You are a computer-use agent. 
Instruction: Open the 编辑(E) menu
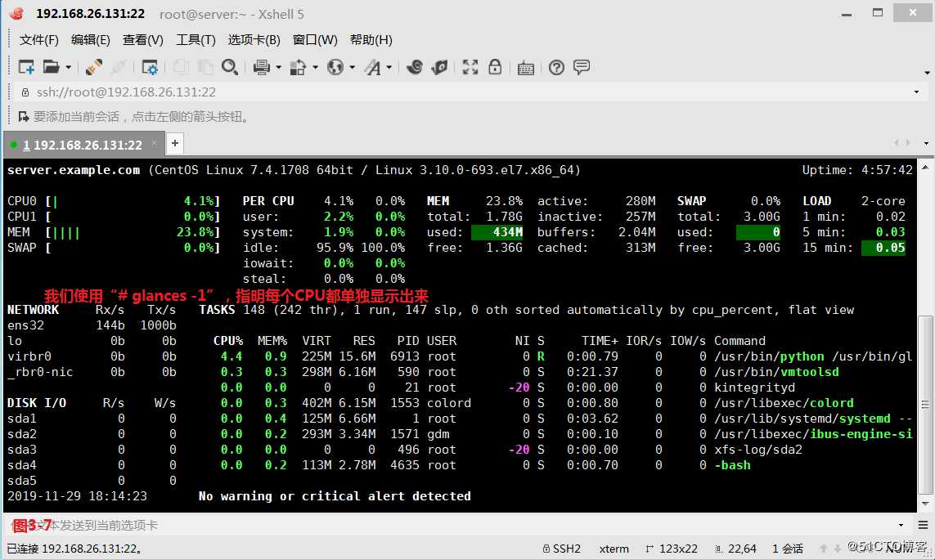coord(91,40)
